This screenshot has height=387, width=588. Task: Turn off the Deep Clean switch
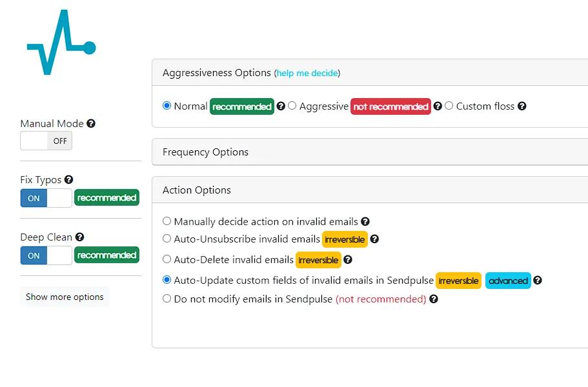click(x=46, y=255)
